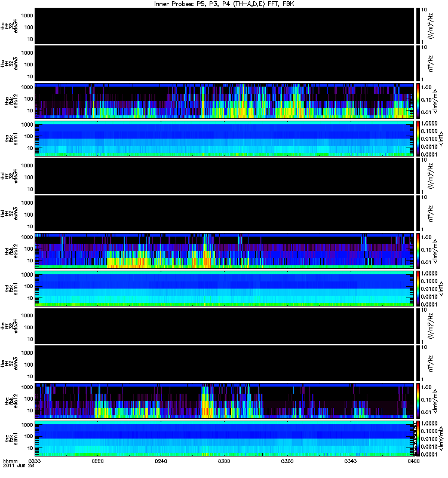
Task: Click the 1000 tick of tha fbk edc12 panel
Action: pos(27,87)
